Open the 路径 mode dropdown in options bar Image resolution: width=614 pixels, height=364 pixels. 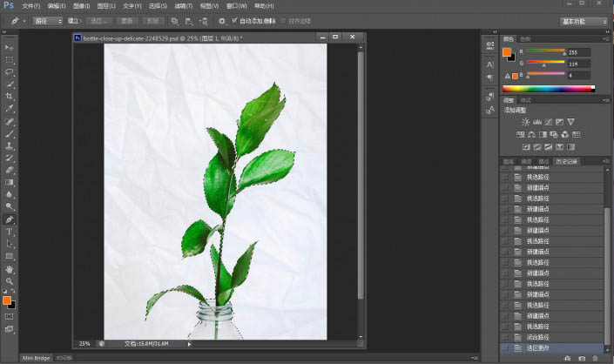(47, 20)
